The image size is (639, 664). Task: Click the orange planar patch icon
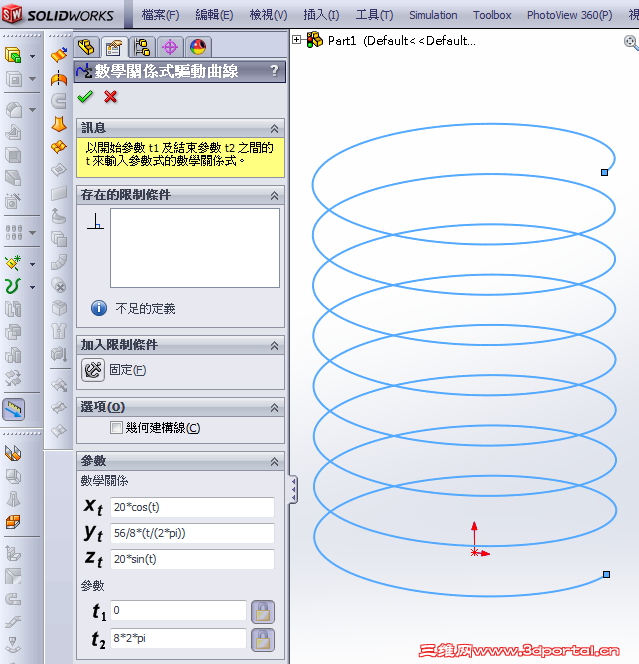(x=59, y=147)
